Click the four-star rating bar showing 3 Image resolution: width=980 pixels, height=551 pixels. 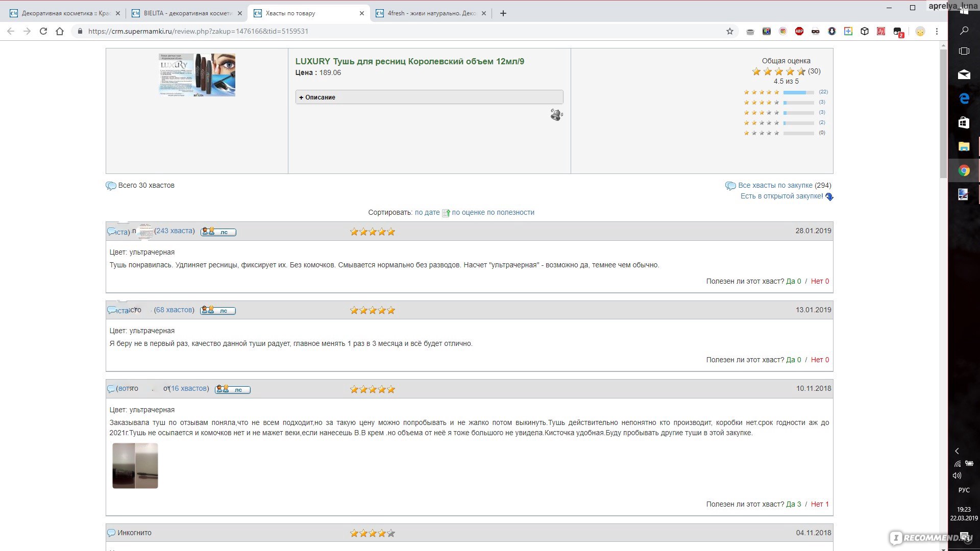(799, 103)
